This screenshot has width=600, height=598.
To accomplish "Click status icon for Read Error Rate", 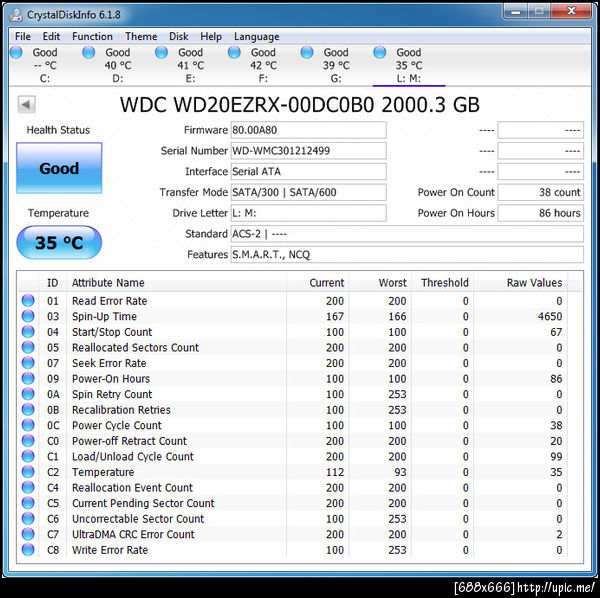I will pyautogui.click(x=28, y=301).
